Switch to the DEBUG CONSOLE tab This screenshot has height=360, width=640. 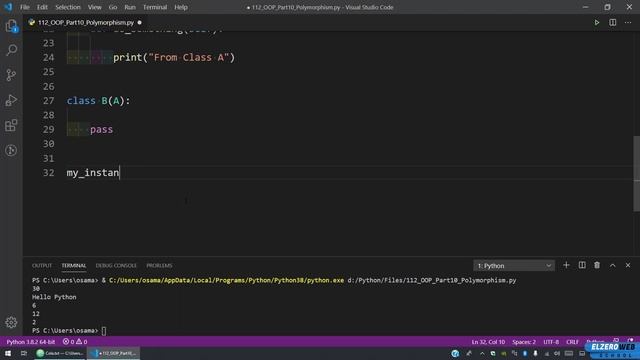click(116, 265)
